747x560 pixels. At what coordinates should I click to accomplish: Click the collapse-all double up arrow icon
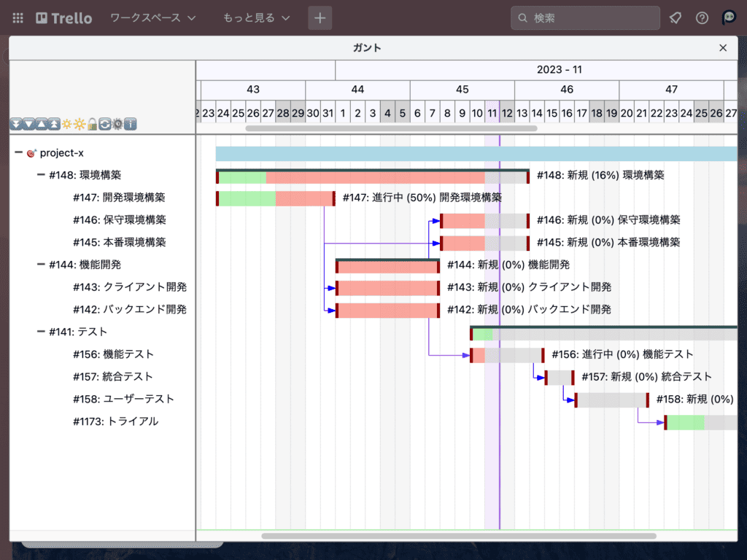pos(53,125)
